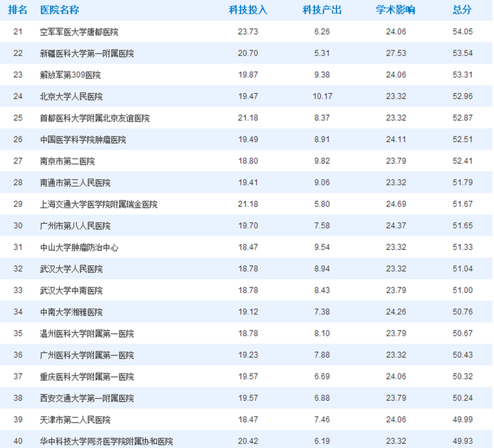Click 科技投入 value 19.12
494x448 pixels.
[x=248, y=312]
